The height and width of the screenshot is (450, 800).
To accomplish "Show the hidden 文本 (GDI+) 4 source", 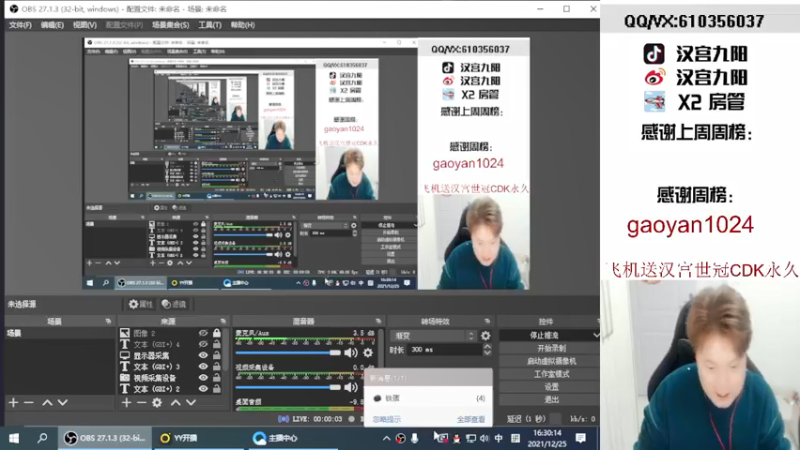I will 203,344.
